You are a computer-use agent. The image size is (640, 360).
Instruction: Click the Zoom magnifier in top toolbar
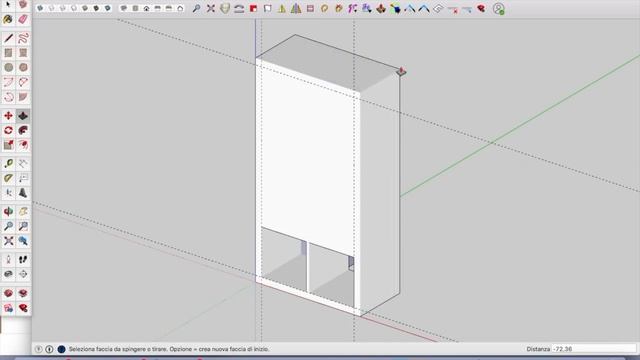point(196,8)
